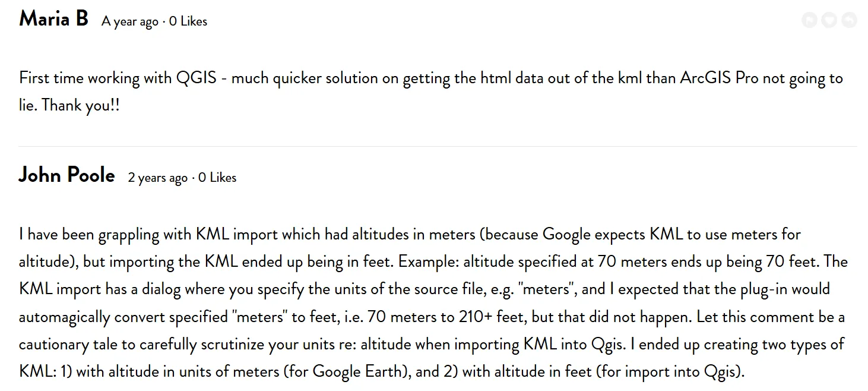The image size is (868, 391).
Task: Click "0 Likes" on John Poole's comment
Action: pos(217,178)
